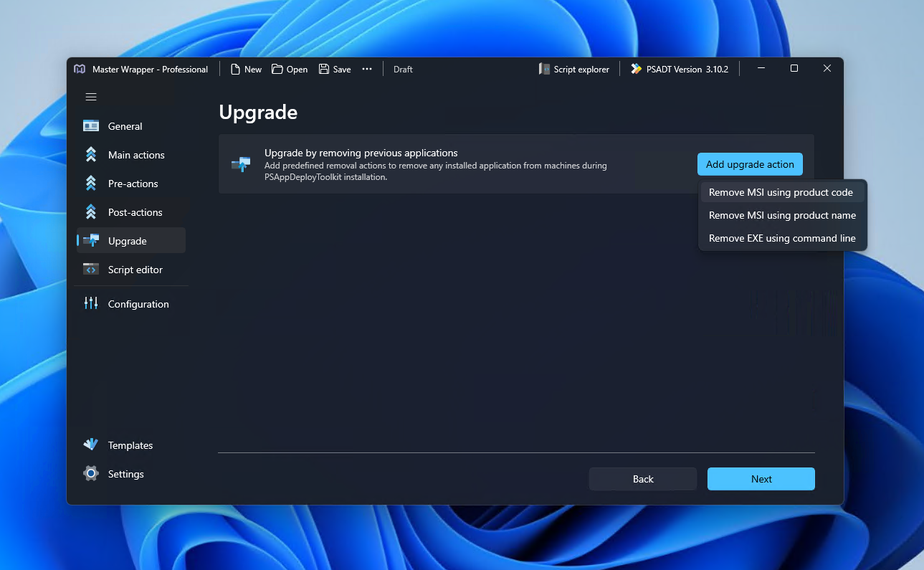Click the upgrade card's monitor icon
Image resolution: width=924 pixels, height=570 pixels.
(x=241, y=164)
